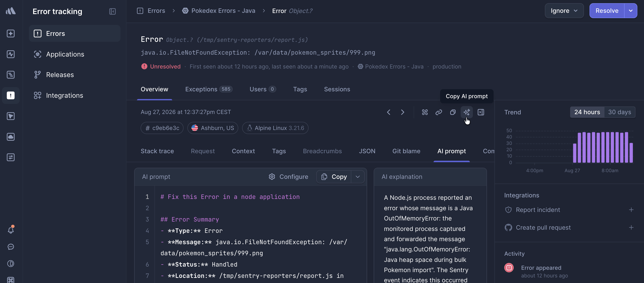Go to previous exception arrow
The width and height of the screenshot is (644, 283).
pyautogui.click(x=388, y=112)
